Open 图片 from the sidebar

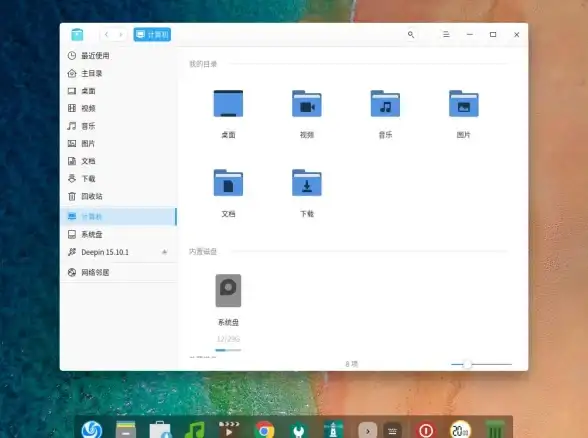(118, 144)
